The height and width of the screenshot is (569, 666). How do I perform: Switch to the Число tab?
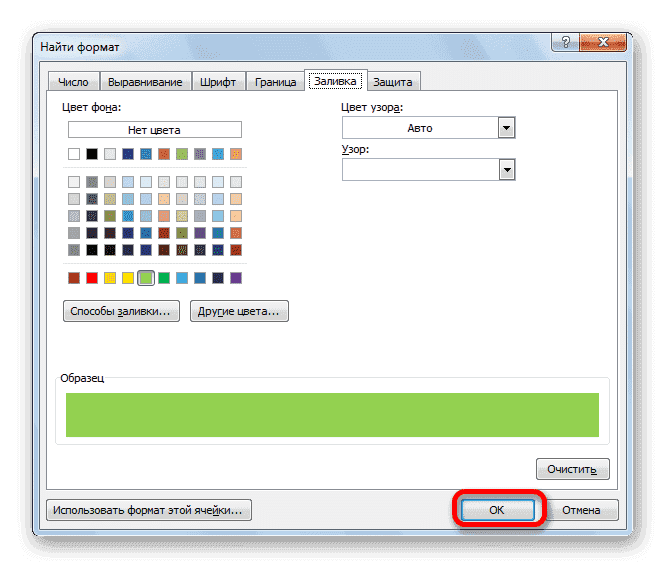pyautogui.click(x=72, y=82)
